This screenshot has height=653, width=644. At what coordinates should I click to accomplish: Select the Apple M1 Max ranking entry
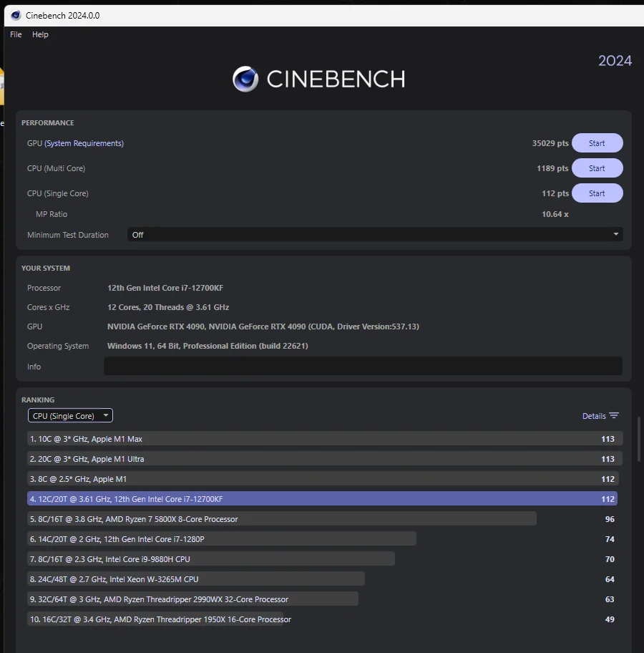[x=325, y=438]
